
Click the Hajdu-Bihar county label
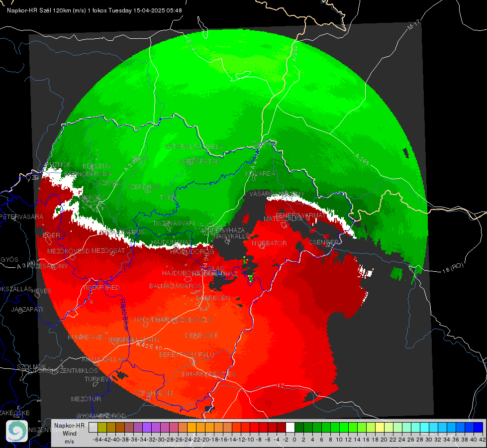(124, 314)
